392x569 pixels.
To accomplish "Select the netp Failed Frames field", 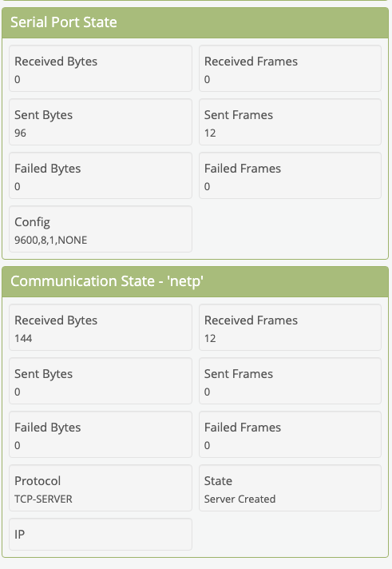I will pyautogui.click(x=290, y=435).
